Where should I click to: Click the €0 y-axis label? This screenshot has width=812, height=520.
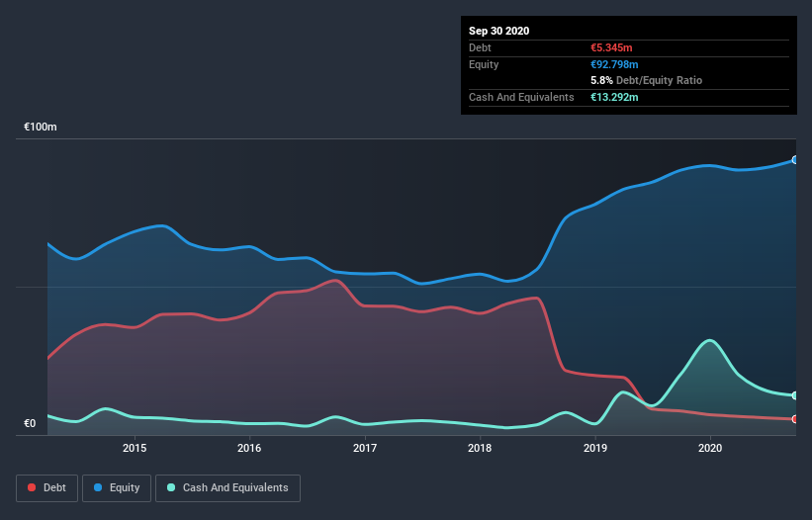[30, 423]
